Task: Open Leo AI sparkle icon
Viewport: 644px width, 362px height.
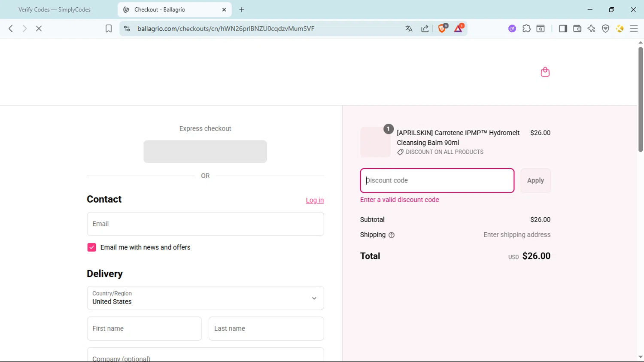Action: [591, 28]
